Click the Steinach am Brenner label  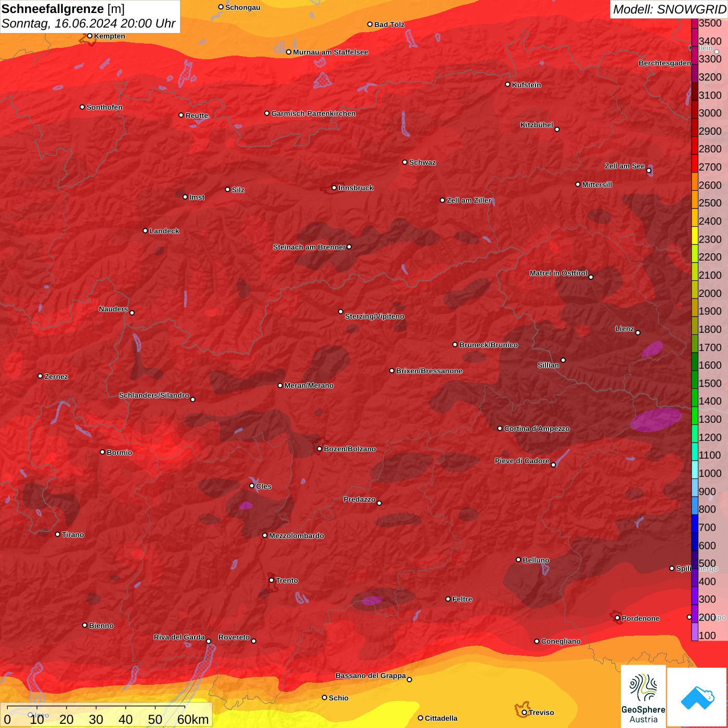coord(309,247)
